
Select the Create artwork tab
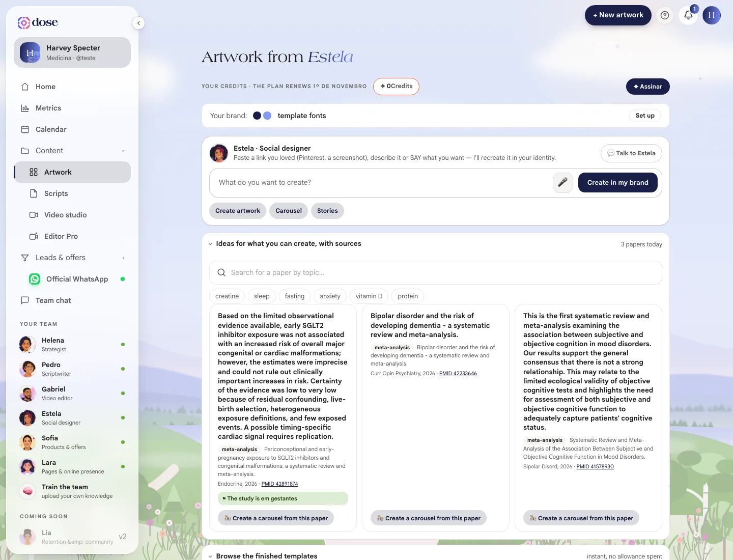[238, 211]
